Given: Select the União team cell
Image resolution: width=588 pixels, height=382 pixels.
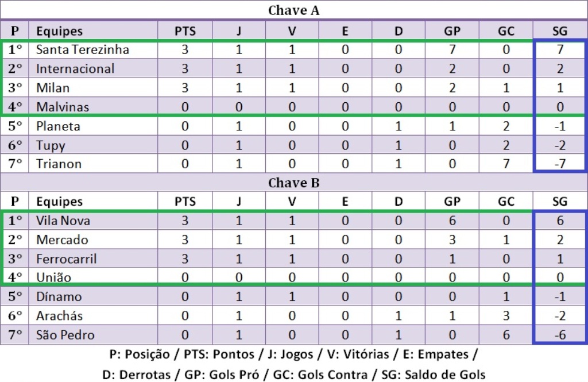Looking at the screenshot, I should click(53, 277).
